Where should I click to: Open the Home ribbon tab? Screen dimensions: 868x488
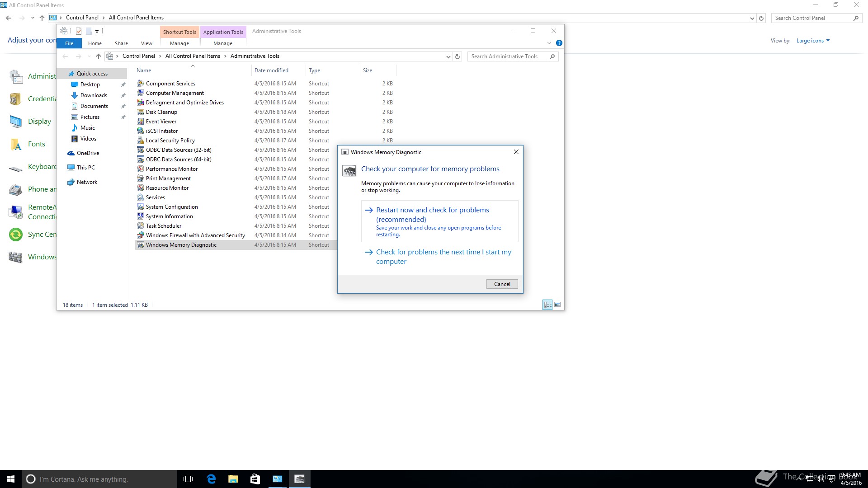click(95, 43)
